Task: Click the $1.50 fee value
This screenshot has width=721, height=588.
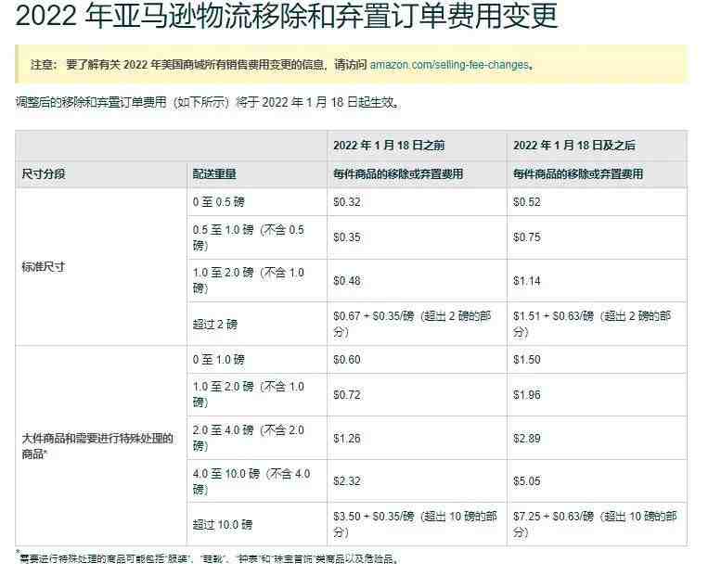Action: pos(527,360)
